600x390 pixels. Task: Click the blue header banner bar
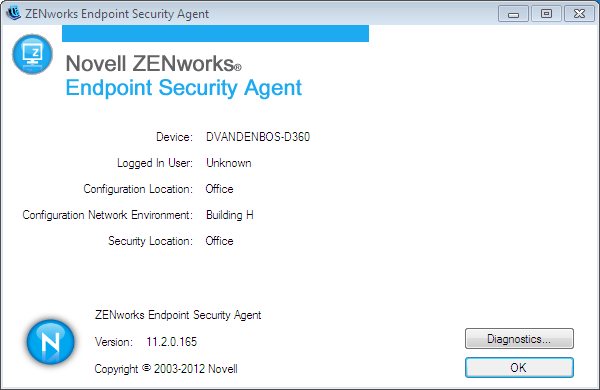coord(215,33)
